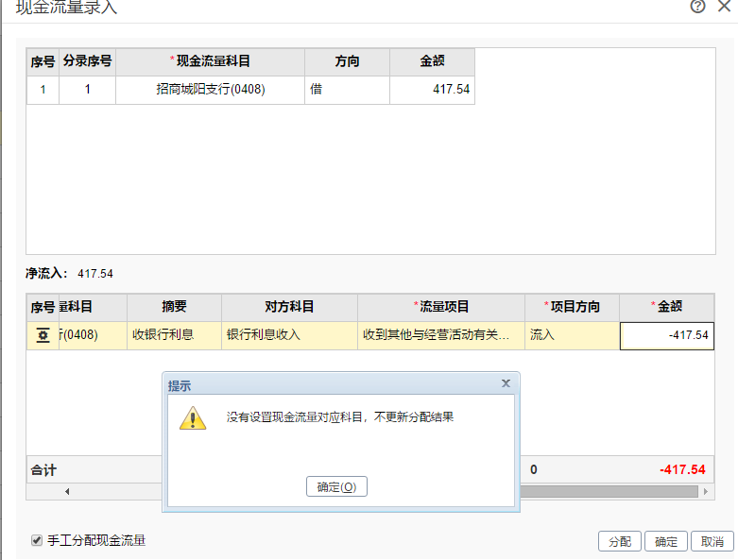This screenshot has width=738, height=560.
Task: Click the 摘要 column header
Action: click(174, 308)
